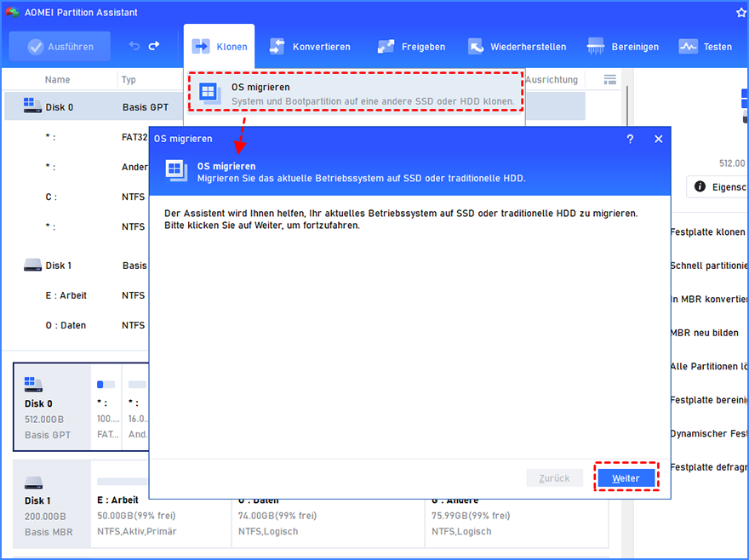This screenshot has height=560, width=749.
Task: Click the Typ column header
Action: click(129, 79)
